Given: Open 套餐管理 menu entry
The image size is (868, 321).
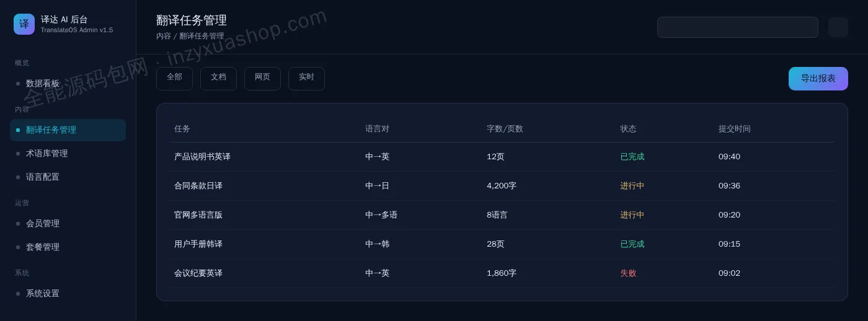Looking at the screenshot, I should 68,247.
